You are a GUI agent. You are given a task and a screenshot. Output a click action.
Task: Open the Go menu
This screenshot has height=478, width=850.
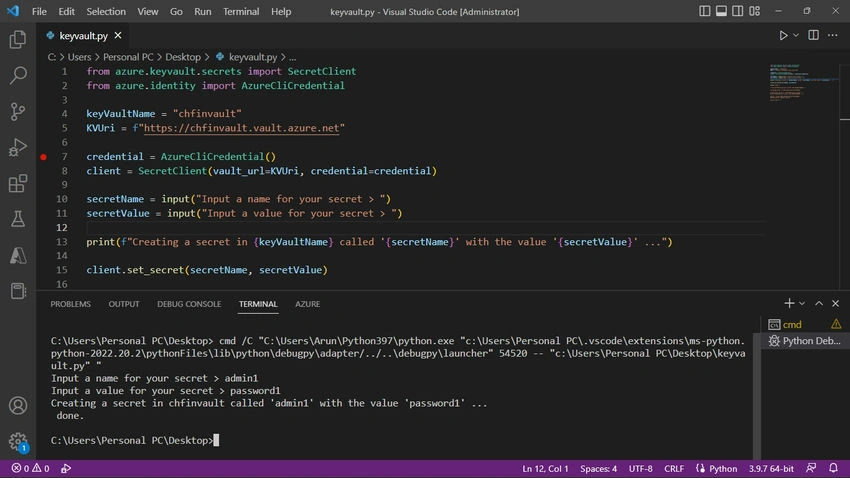coord(176,11)
